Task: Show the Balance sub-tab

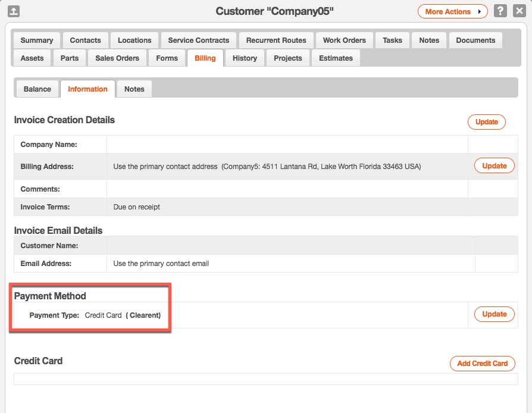Action: [37, 89]
